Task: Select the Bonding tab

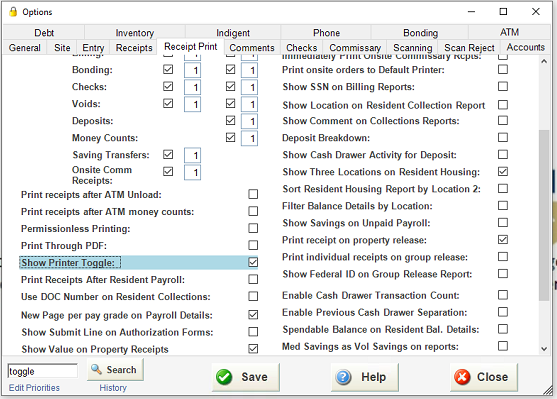Action: [x=420, y=33]
